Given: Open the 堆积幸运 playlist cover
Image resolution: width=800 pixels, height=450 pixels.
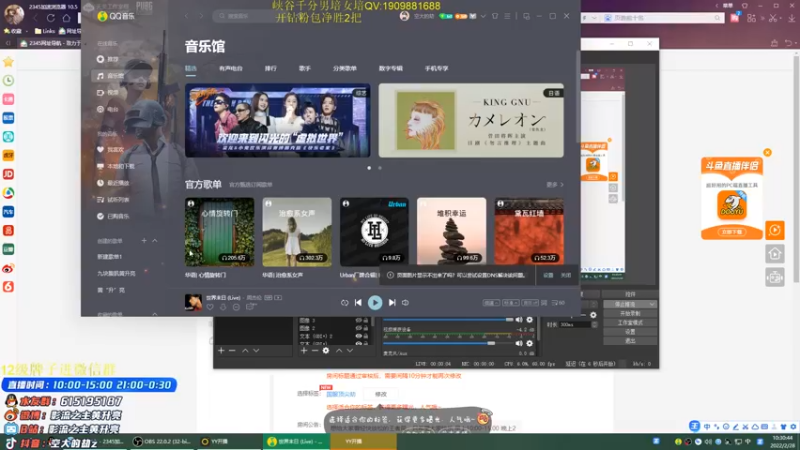Looking at the screenshot, I should pos(452,232).
